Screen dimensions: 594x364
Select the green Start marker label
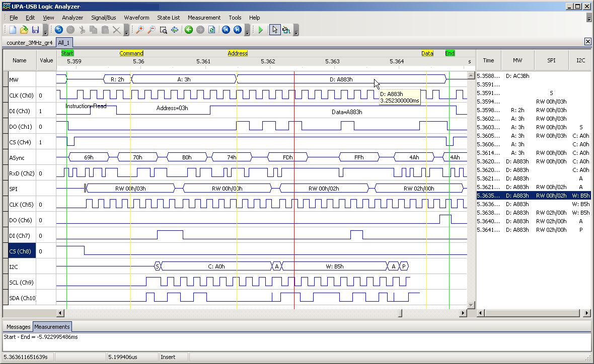click(67, 53)
